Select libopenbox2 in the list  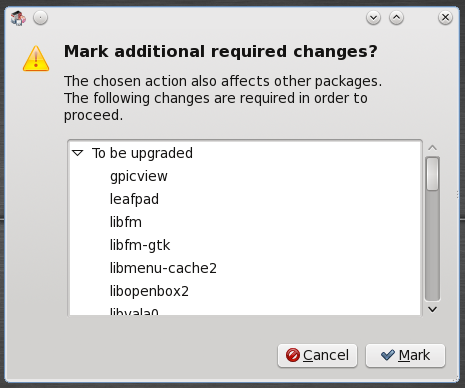point(149,291)
